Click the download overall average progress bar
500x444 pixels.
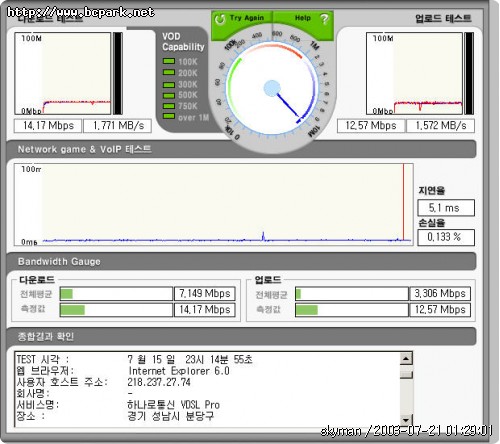click(x=116, y=294)
